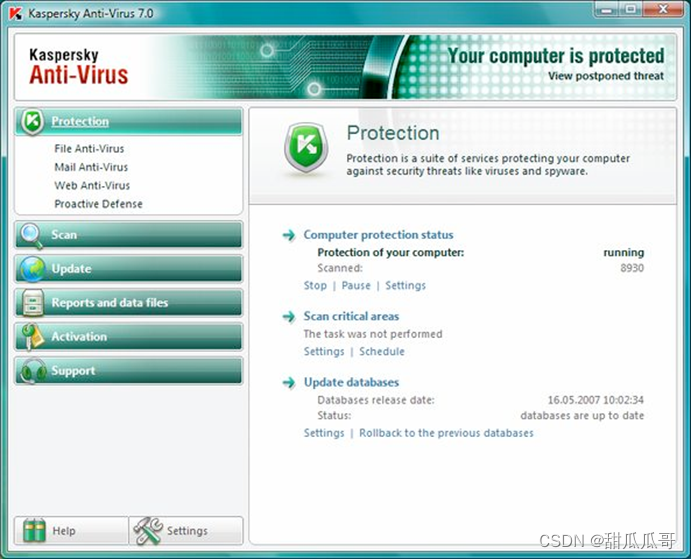Click the Pause protection link
The height and width of the screenshot is (559, 691).
tap(356, 286)
